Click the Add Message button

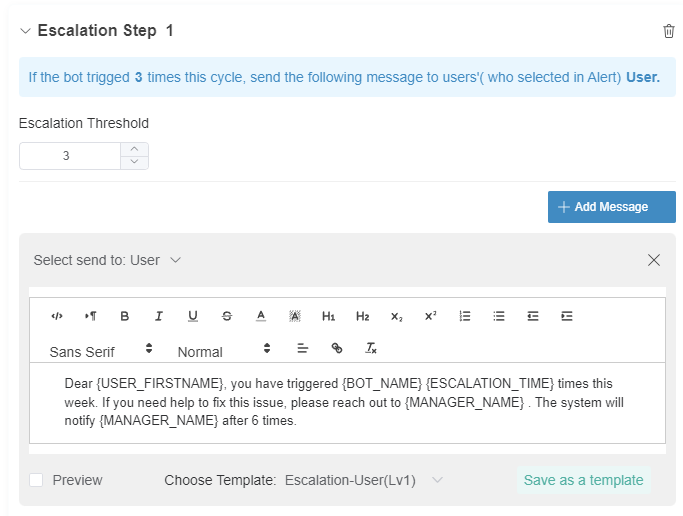tap(611, 207)
